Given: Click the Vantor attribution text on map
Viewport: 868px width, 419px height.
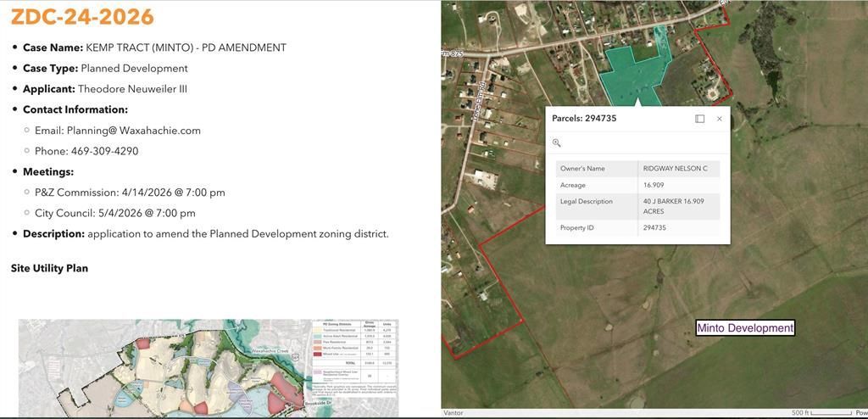Looking at the screenshot, I should (x=453, y=413).
